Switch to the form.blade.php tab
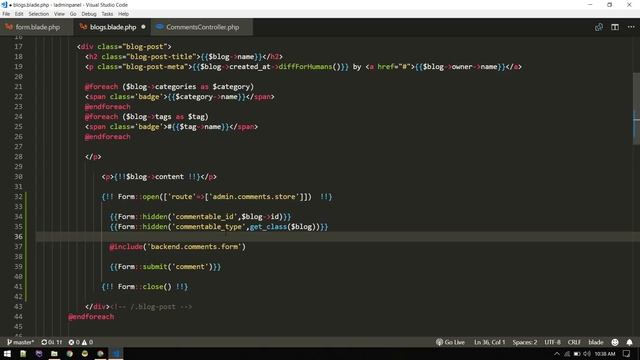The width and height of the screenshot is (640, 360). pyautogui.click(x=37, y=27)
